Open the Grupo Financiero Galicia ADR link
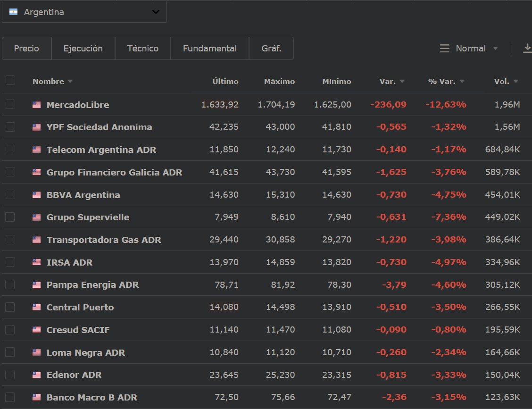 coord(114,173)
